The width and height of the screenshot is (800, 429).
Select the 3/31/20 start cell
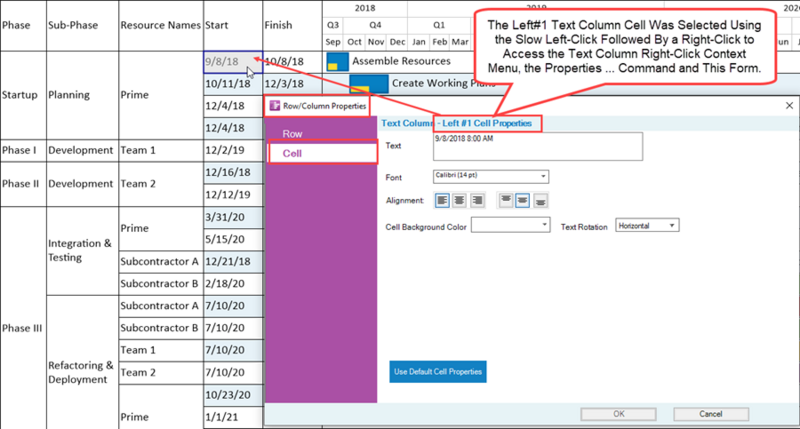233,217
